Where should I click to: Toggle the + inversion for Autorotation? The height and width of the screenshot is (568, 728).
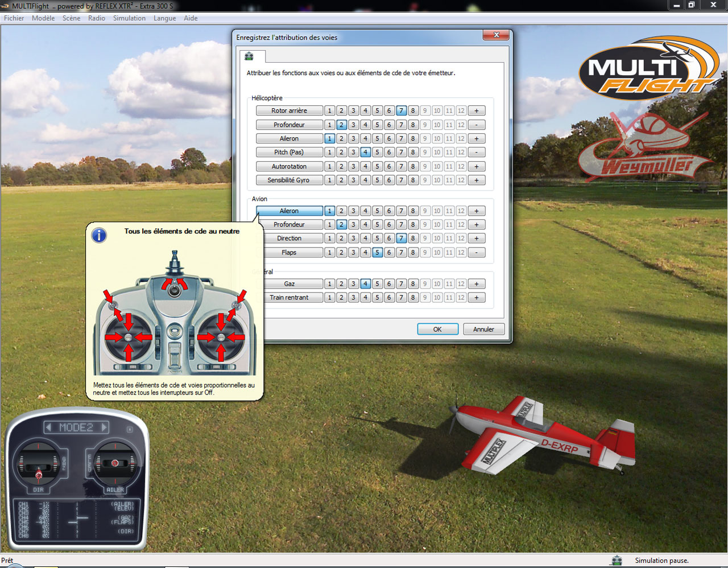point(477,166)
